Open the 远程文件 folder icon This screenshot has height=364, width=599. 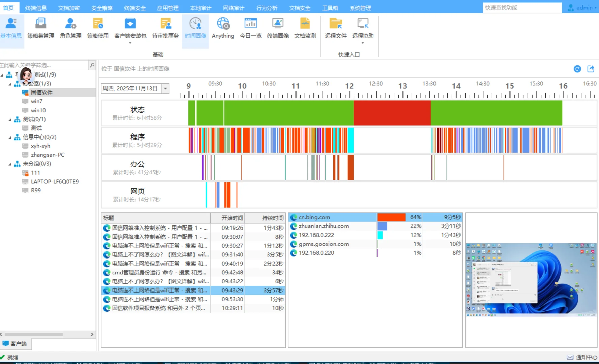[x=336, y=24]
